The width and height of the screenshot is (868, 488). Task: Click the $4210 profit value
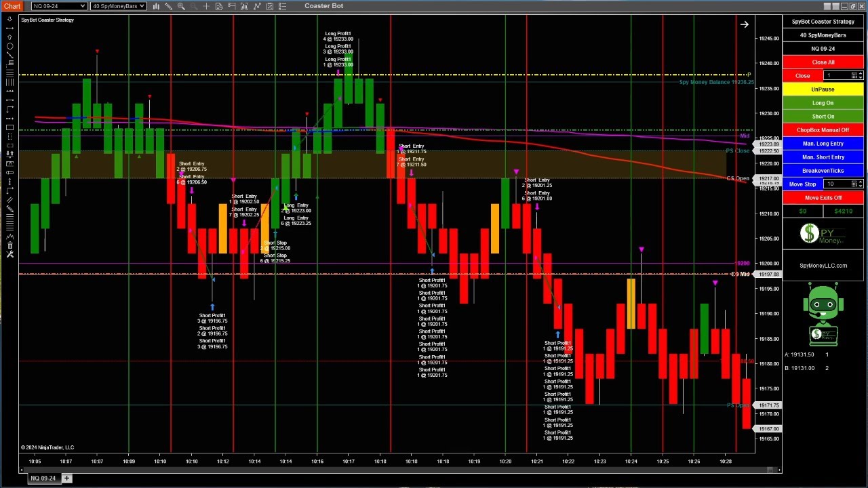pos(843,211)
